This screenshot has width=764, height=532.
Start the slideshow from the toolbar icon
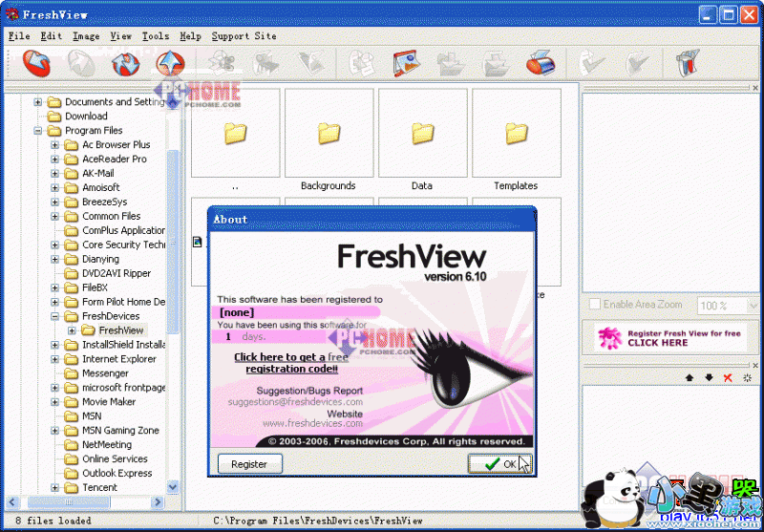coord(407,63)
